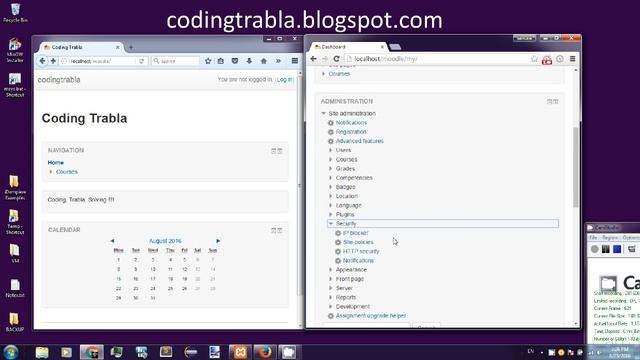
Task: Open BACKUP folder on desktop
Action: pyautogui.click(x=15, y=322)
